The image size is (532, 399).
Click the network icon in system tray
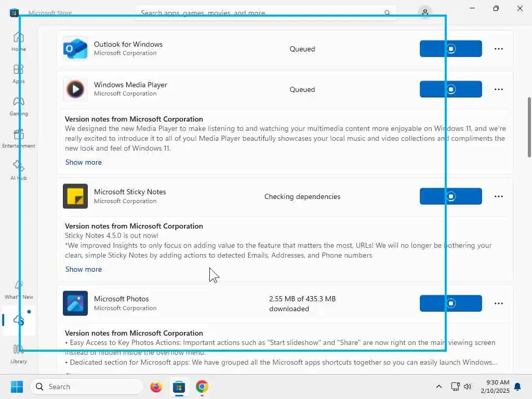[x=455, y=387]
